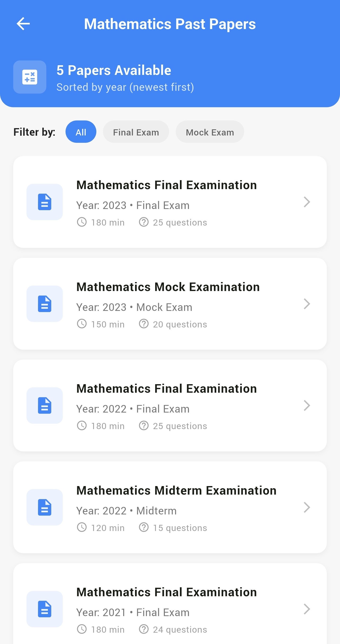The height and width of the screenshot is (644, 340).
Task: Select the All filter chip
Action: [x=81, y=132]
